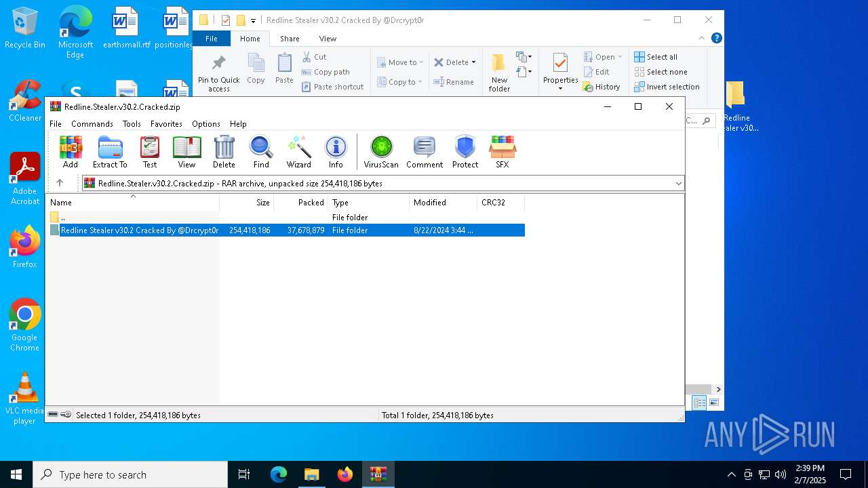Sort by Size column header
868x488 pixels.
(247, 203)
